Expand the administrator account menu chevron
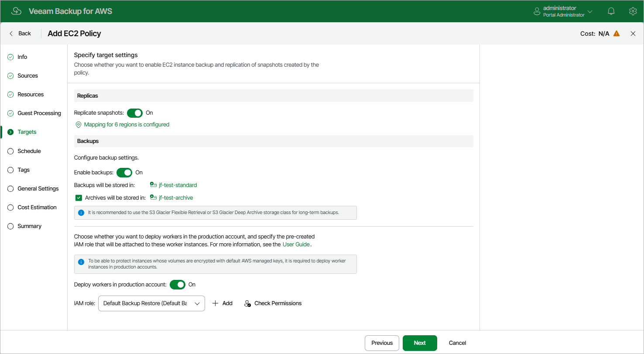 pos(590,11)
